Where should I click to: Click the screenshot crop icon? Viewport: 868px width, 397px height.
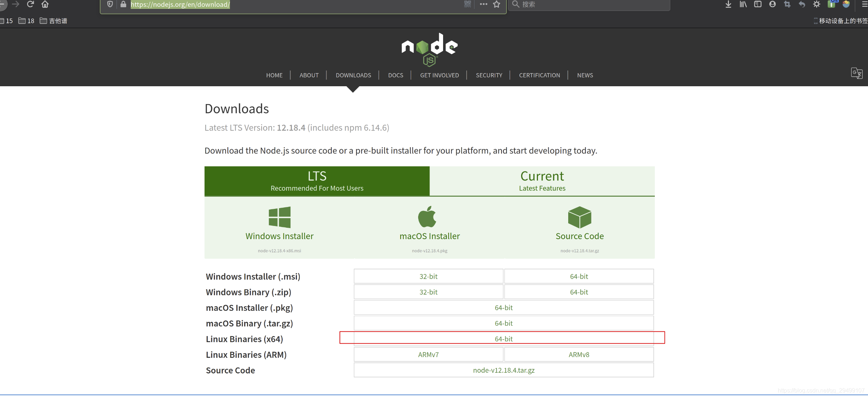[787, 4]
